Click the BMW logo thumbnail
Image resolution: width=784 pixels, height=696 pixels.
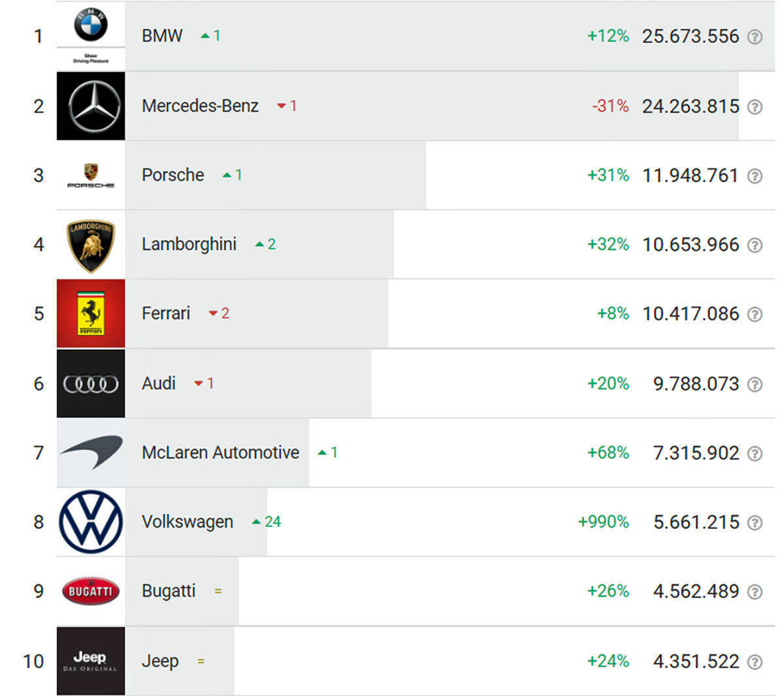[x=91, y=36]
